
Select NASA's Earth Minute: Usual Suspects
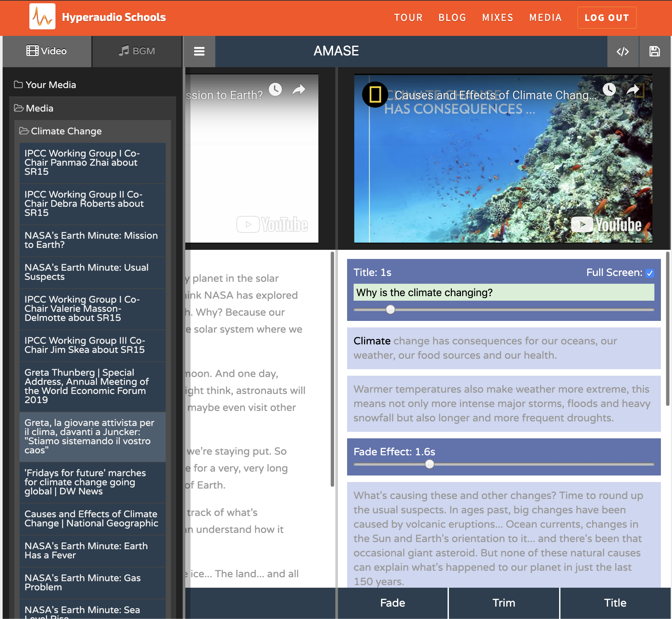92,272
